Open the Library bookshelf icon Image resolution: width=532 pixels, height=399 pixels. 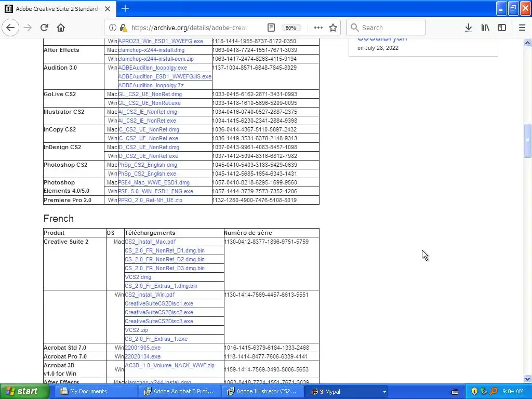485,28
